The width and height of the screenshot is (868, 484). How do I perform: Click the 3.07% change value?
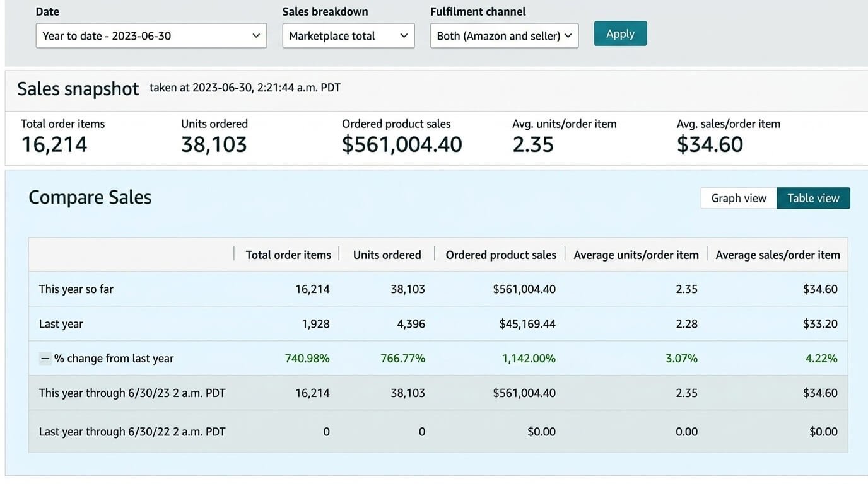click(x=681, y=359)
